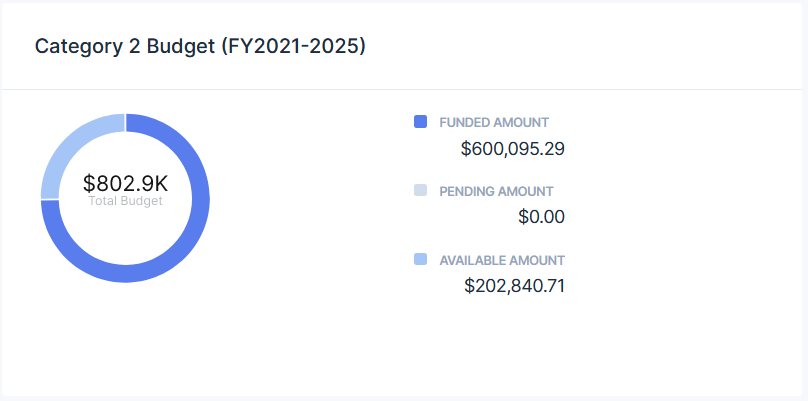The height and width of the screenshot is (401, 808).
Task: Click the AVAILABLE AMOUNT legend label
Action: point(502,261)
